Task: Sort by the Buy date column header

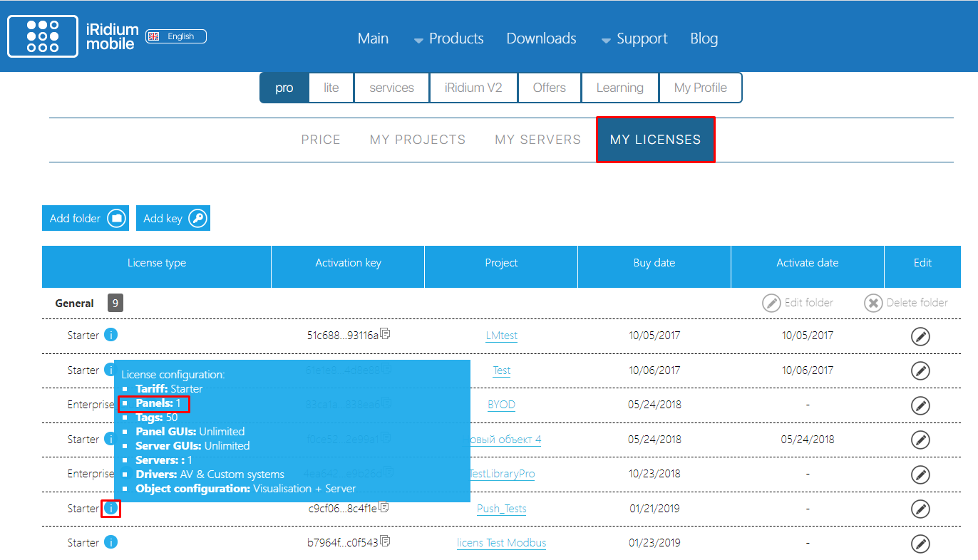Action: tap(654, 263)
